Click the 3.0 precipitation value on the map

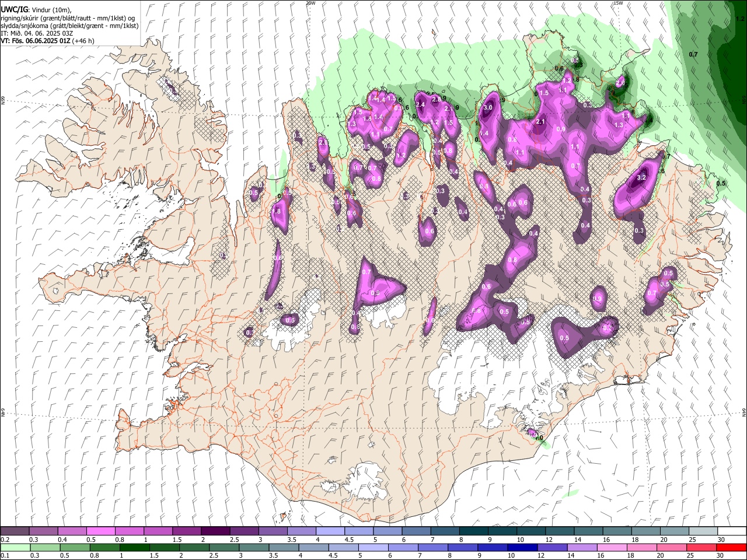[x=488, y=107]
